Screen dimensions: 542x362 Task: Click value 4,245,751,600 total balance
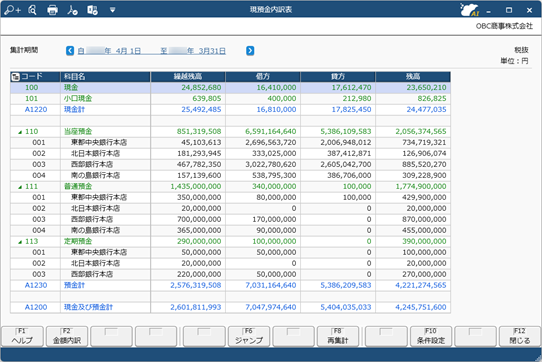pos(421,307)
